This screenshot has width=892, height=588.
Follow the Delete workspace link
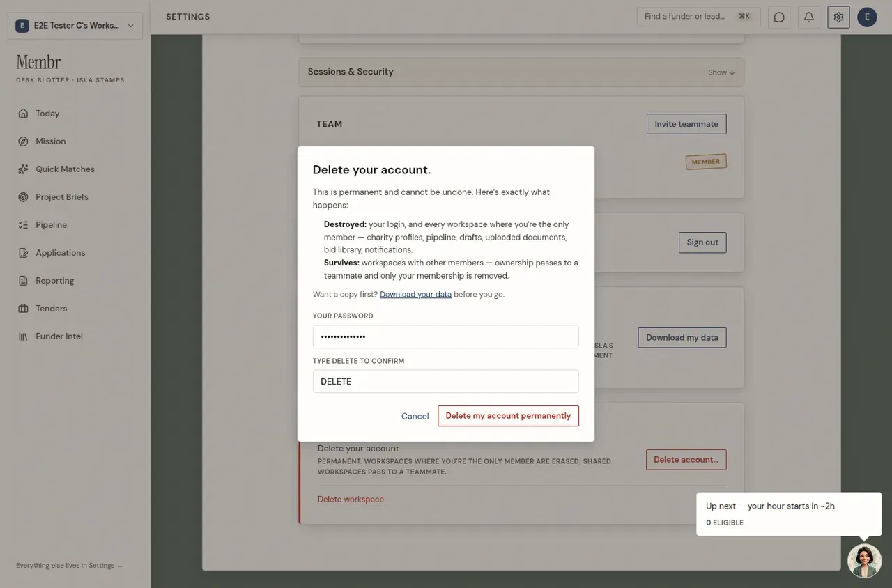click(351, 500)
